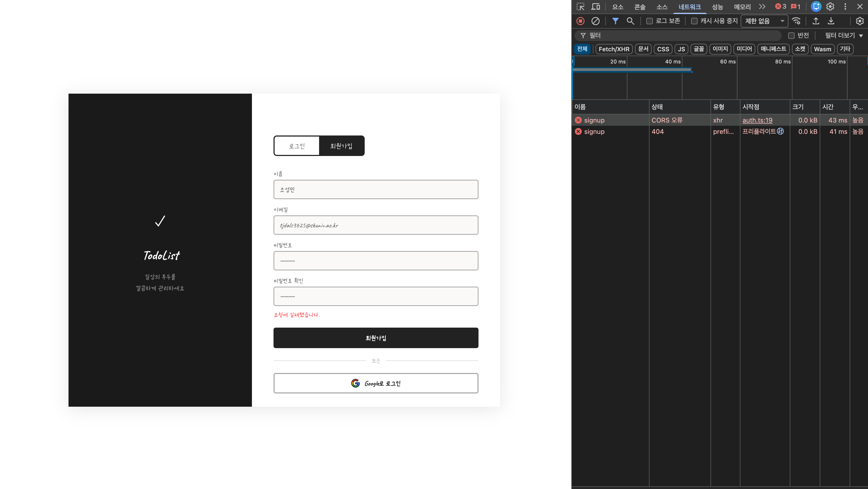The height and width of the screenshot is (489, 868).
Task: Filter requests by Wasm
Action: pos(822,49)
